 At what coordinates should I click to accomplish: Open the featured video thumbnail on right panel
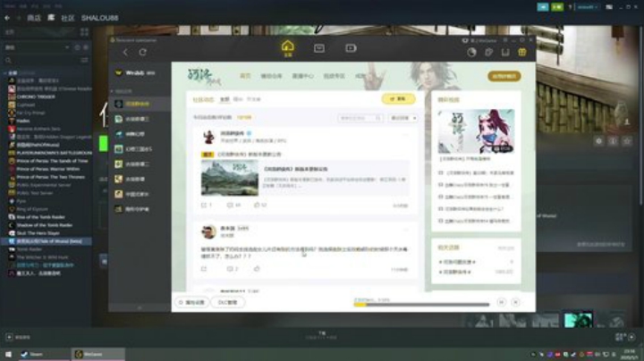(476, 131)
